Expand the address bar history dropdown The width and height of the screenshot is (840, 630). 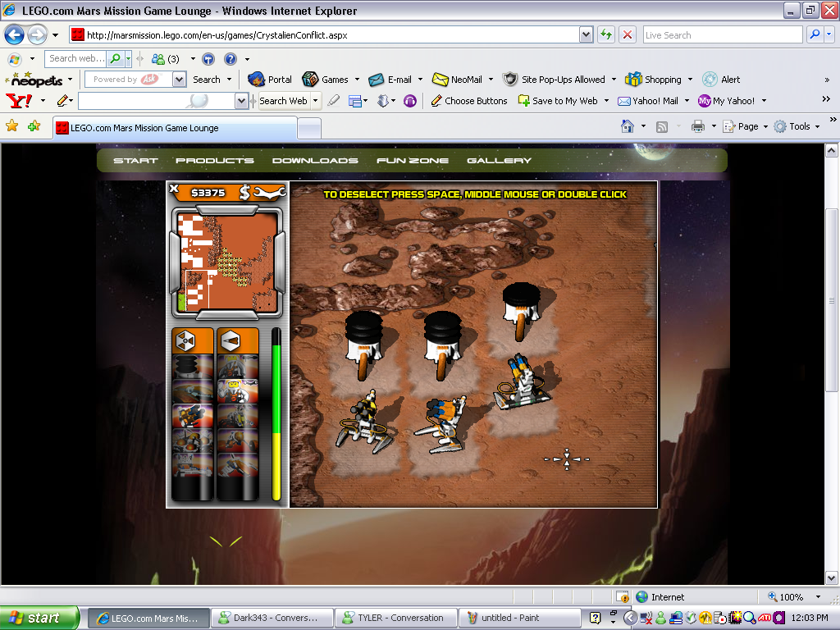tap(586, 34)
